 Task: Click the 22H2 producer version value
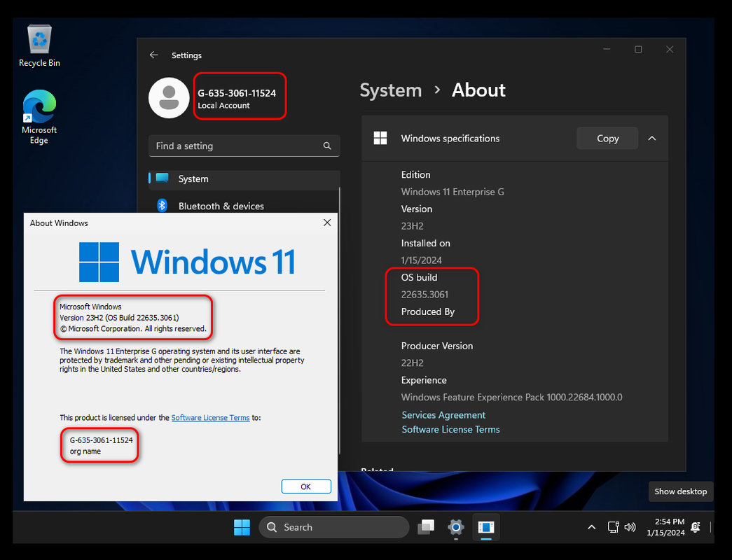coord(412,363)
